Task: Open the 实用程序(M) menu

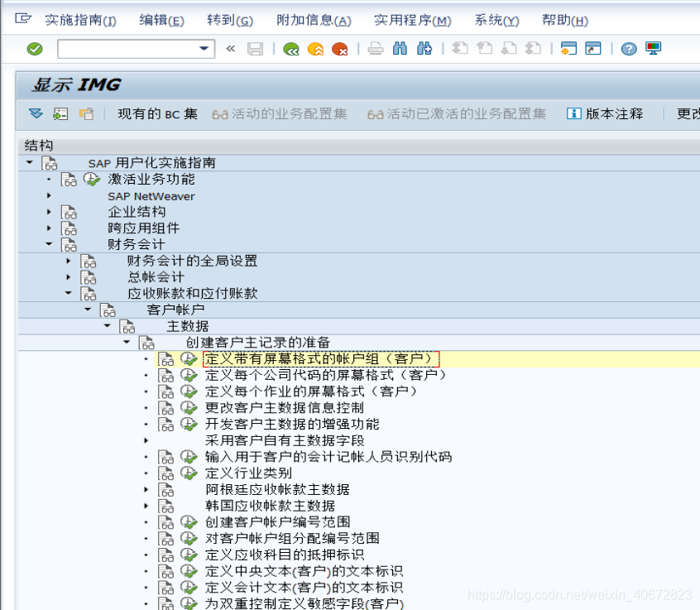Action: [413, 21]
